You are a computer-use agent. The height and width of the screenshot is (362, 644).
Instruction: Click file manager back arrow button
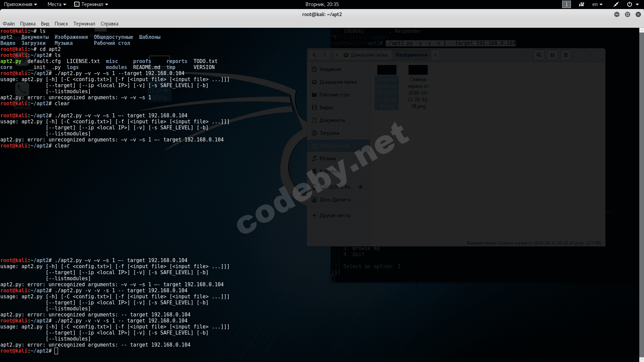coord(314,55)
